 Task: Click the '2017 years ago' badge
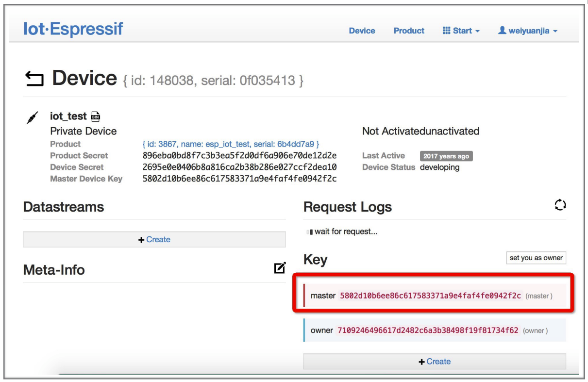pos(446,156)
